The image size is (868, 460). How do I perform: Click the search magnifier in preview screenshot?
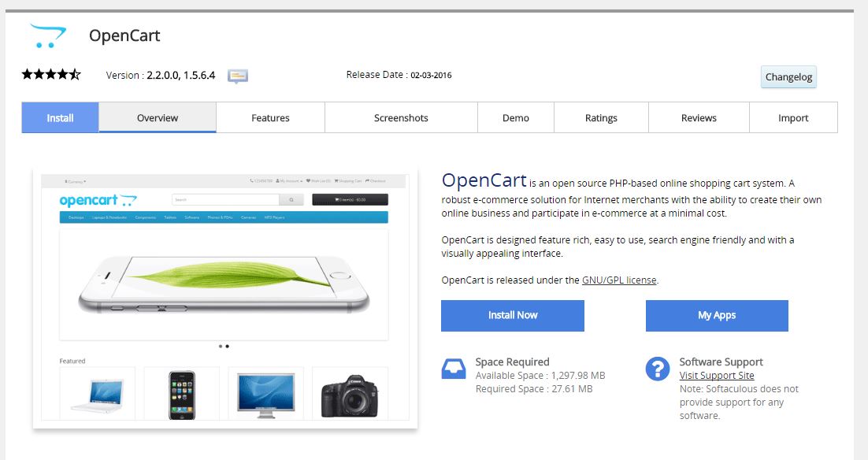[x=291, y=200]
